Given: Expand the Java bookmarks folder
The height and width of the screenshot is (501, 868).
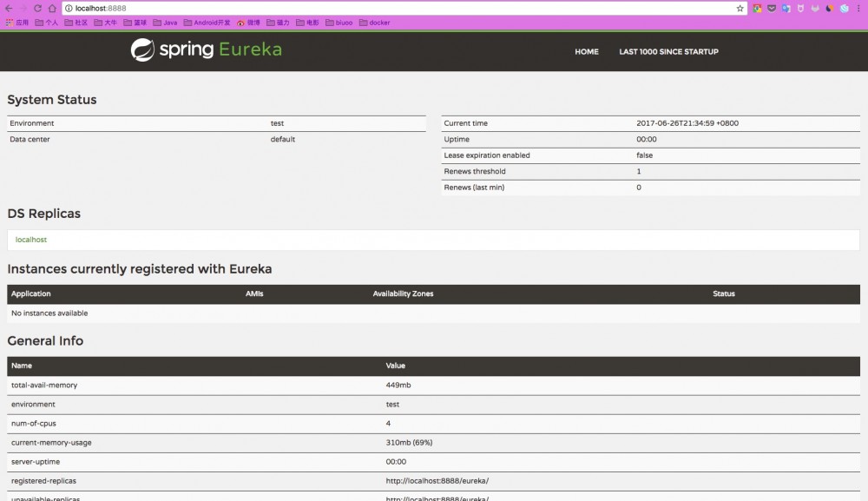Looking at the screenshot, I should (x=165, y=22).
